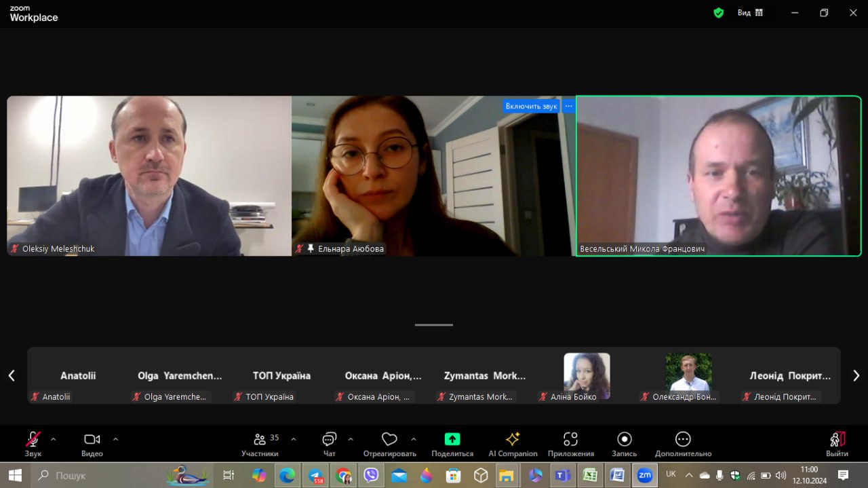Open the Windows Start menu
Viewport: 868px width, 488px height.
(15, 475)
